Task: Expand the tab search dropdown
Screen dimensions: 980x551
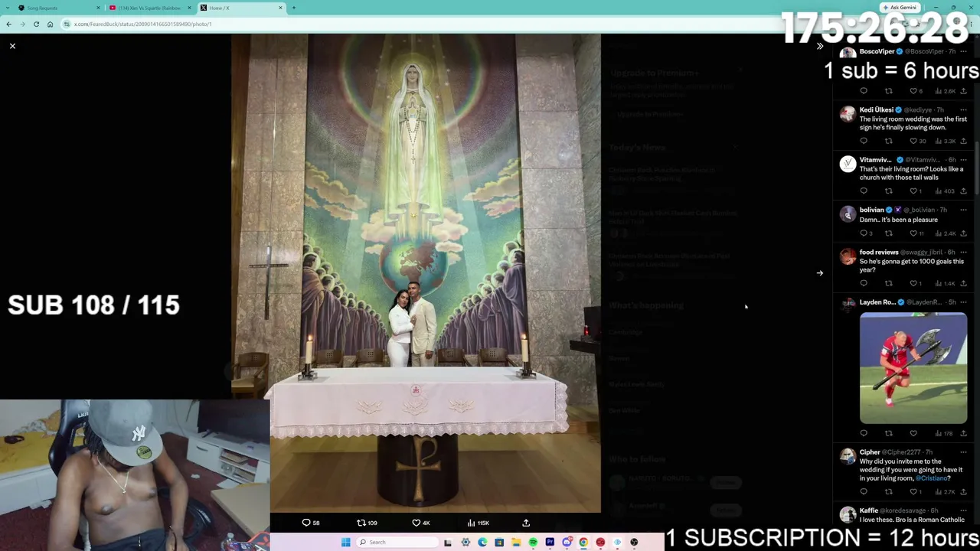Action: (8, 8)
